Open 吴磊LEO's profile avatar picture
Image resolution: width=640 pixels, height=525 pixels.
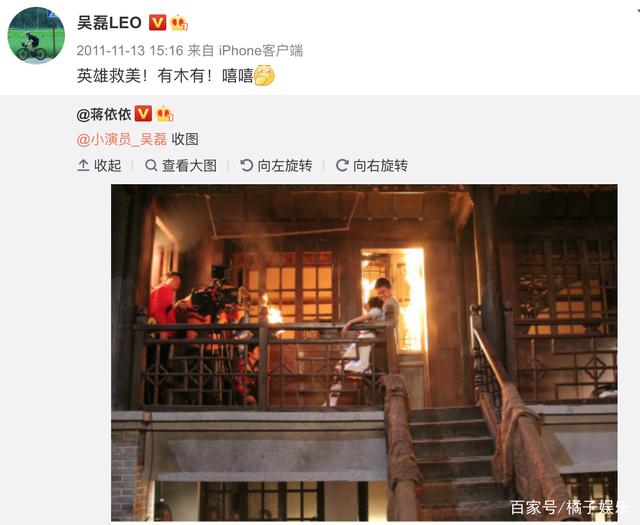point(36,36)
